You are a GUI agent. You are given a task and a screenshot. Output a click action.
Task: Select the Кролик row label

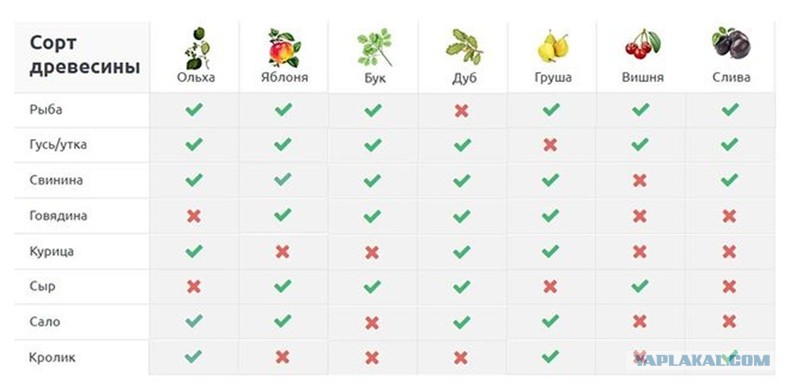pyautogui.click(x=52, y=358)
